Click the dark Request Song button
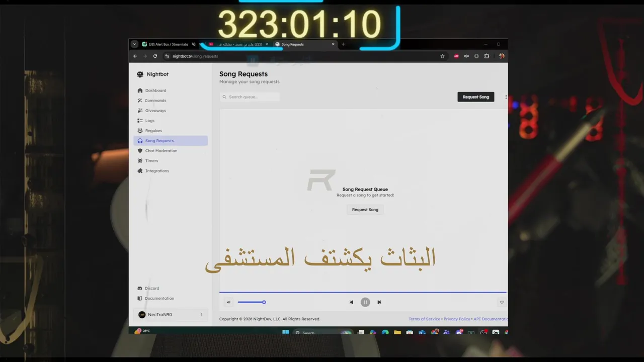 click(x=475, y=97)
